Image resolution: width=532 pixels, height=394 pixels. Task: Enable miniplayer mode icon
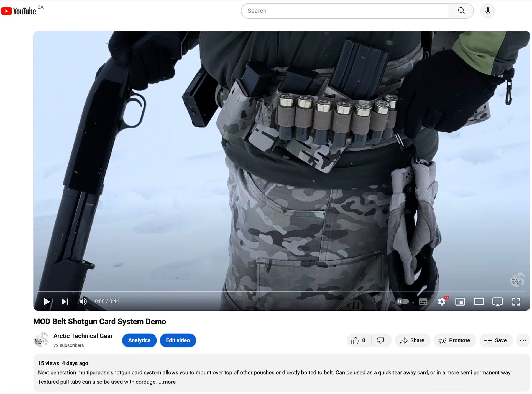click(x=460, y=302)
